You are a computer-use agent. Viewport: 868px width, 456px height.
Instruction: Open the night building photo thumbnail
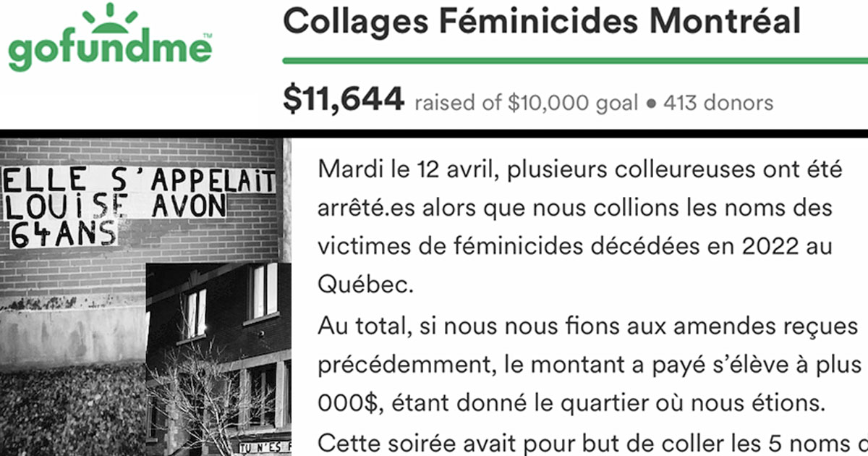coord(218,359)
